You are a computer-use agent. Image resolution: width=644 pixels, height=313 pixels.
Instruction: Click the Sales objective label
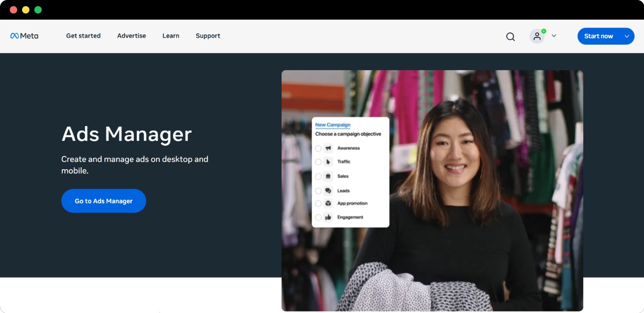click(343, 176)
